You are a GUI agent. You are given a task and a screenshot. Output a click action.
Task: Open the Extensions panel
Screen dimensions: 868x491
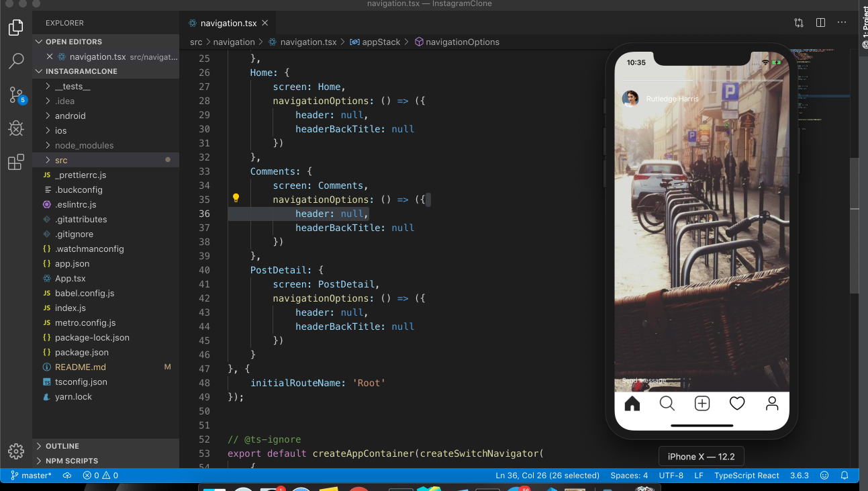pyautogui.click(x=16, y=162)
